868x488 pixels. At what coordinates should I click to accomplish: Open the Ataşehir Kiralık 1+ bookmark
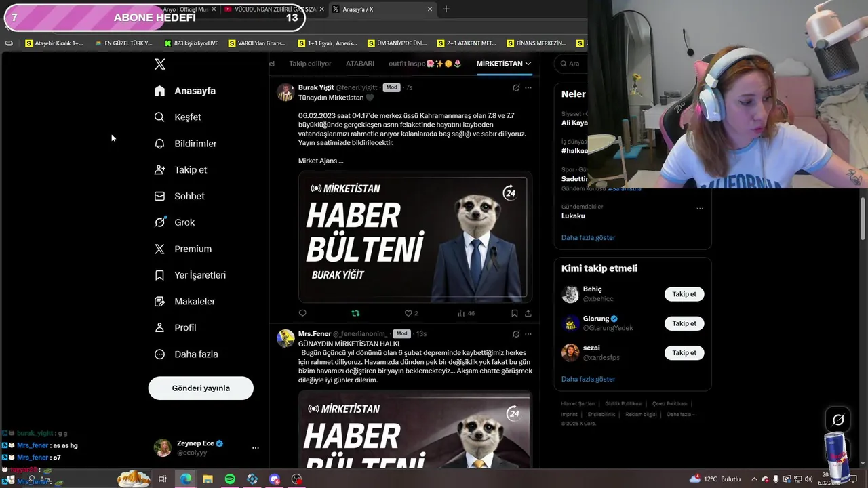[x=54, y=43]
